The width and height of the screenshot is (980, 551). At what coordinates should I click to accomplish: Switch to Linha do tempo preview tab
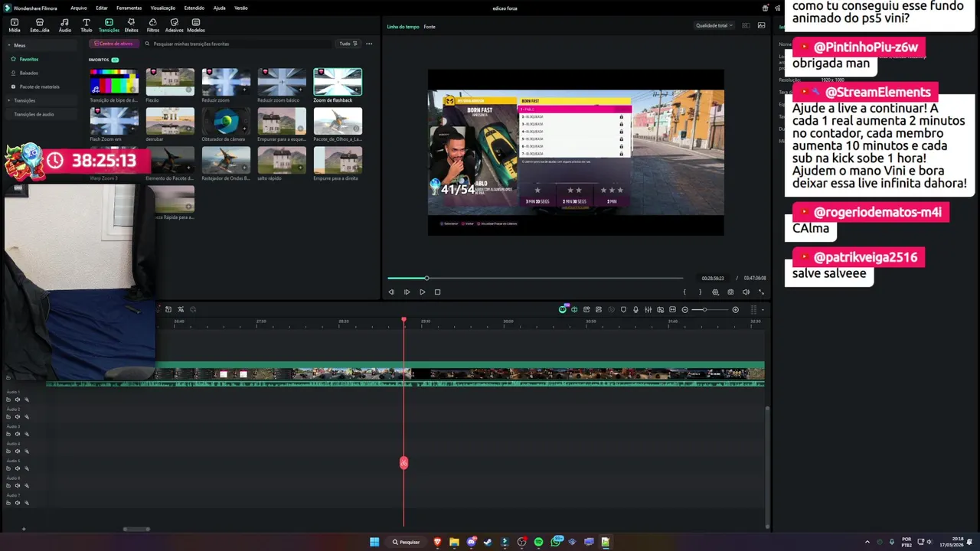coord(403,27)
